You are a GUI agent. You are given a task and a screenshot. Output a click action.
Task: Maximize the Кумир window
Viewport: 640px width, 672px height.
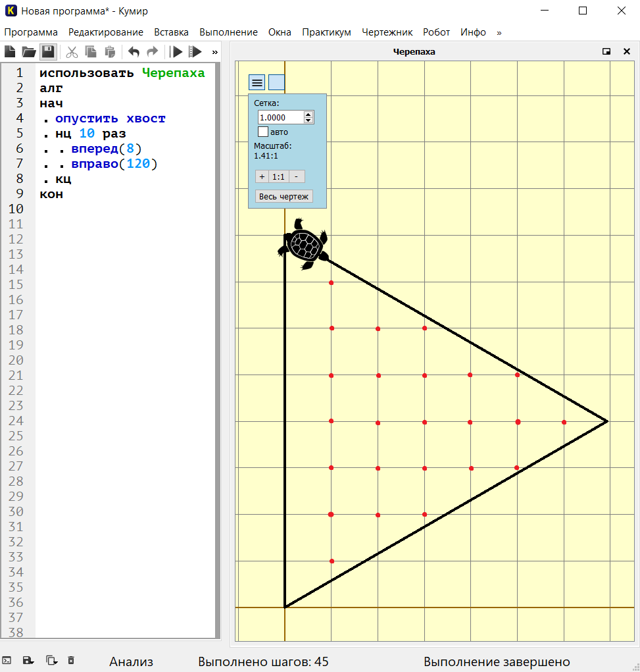583,11
